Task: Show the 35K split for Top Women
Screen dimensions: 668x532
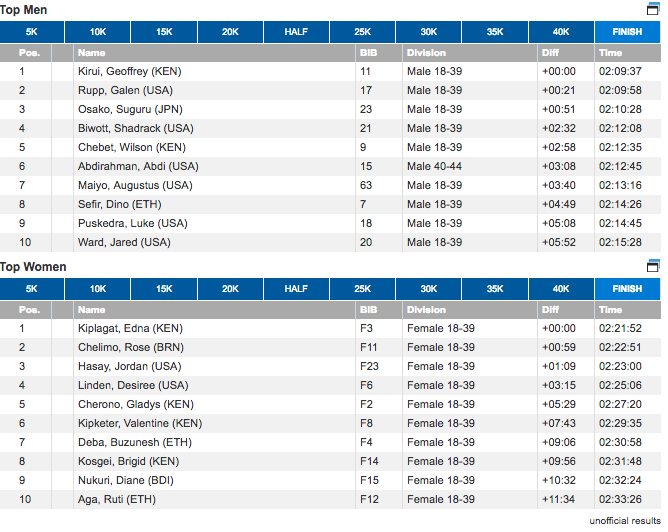Action: point(495,289)
